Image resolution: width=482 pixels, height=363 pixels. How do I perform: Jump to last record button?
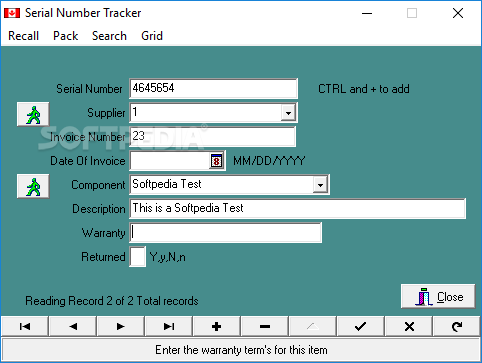coord(169,326)
